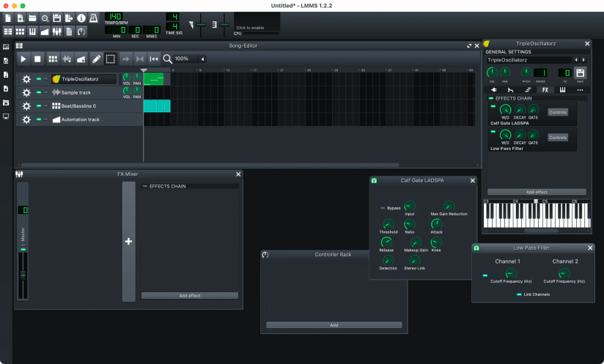Toggle Bypass in Calf Gate LADSPA window

point(383,208)
